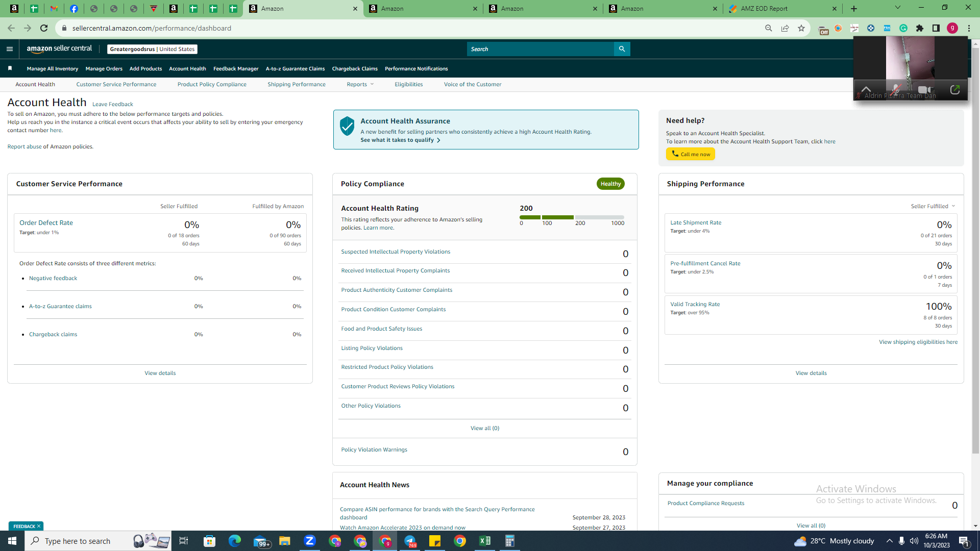This screenshot has width=980, height=551.
Task: Open the tab search chevron in Chrome's title bar
Action: point(897,8)
